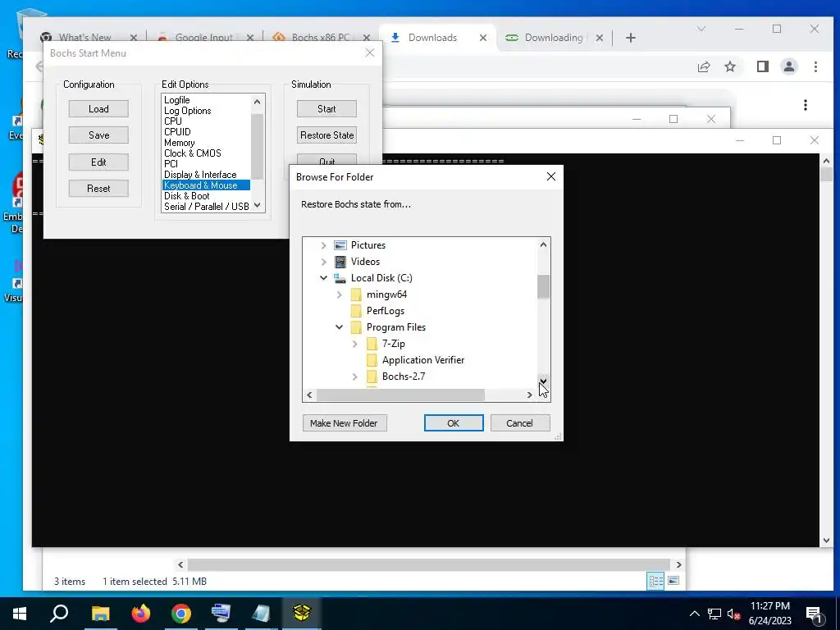Click folder tree horizontal scroll right arrow
The image size is (840, 630).
click(529, 395)
